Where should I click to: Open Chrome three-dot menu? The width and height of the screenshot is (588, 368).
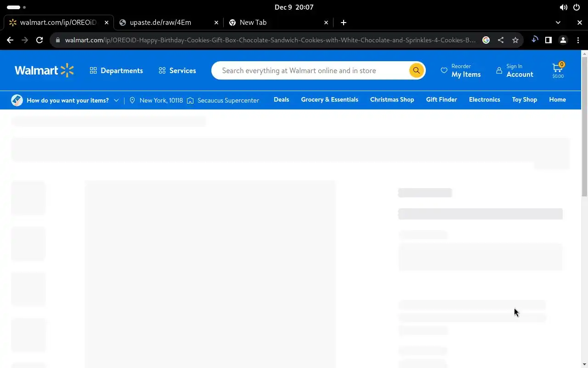coord(578,40)
